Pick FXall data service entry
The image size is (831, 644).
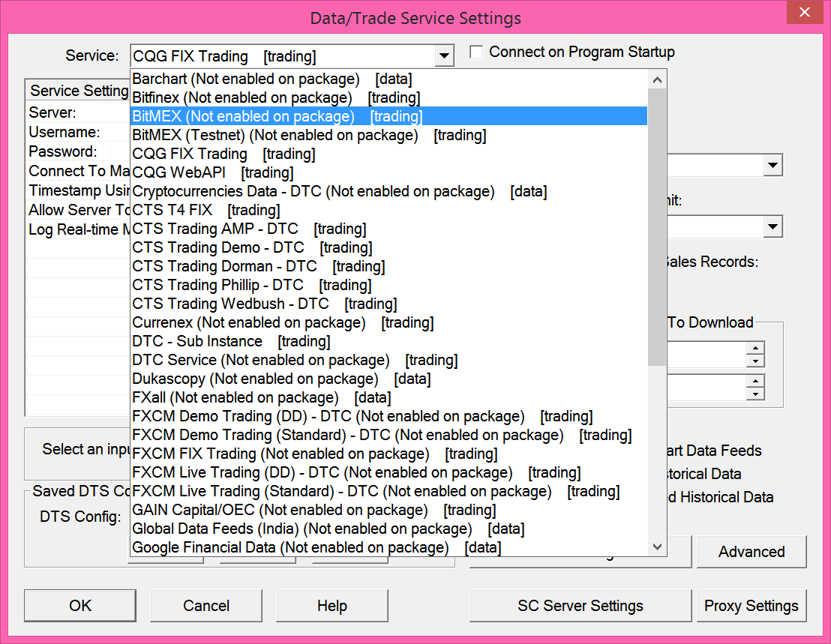tap(388, 397)
